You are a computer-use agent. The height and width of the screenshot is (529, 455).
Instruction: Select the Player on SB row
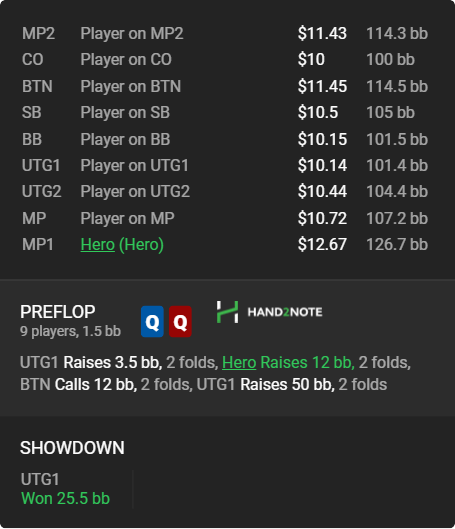click(225, 112)
